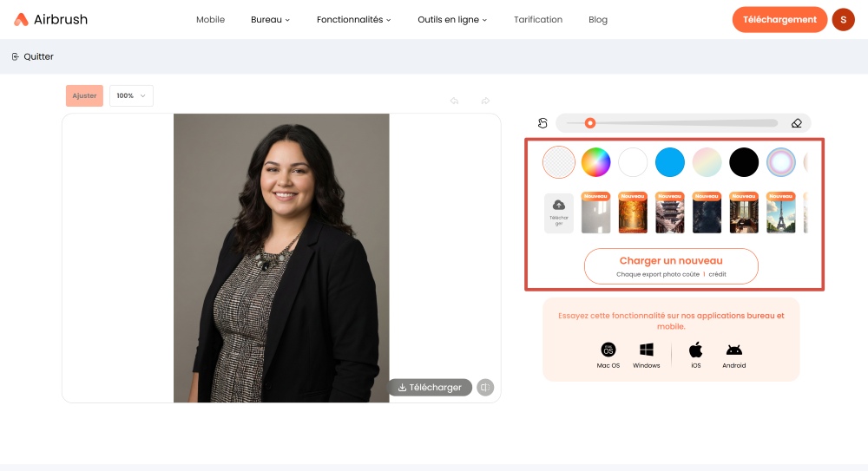Image resolution: width=868 pixels, height=471 pixels.
Task: Click the Windows app icon
Action: [x=646, y=350]
